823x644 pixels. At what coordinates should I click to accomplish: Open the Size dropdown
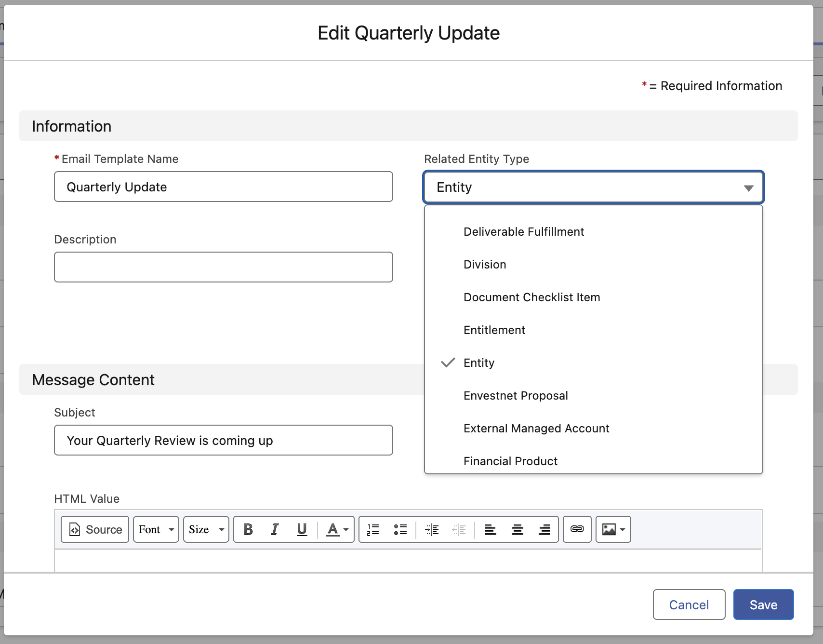pos(206,529)
